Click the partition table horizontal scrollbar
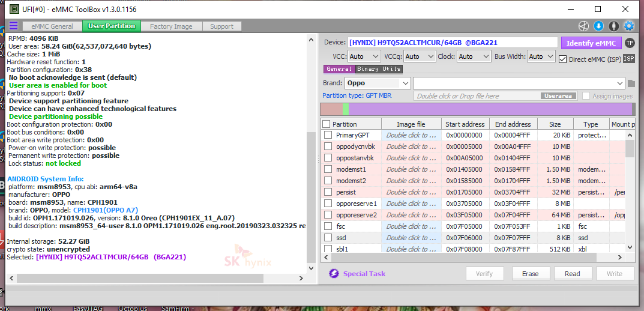The image size is (644, 311). coord(463,257)
